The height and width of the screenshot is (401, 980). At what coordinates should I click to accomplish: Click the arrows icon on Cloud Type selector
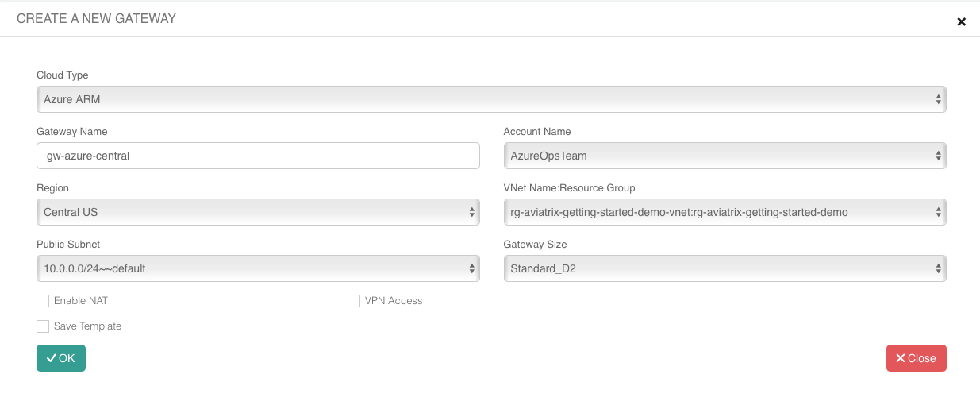tap(938, 100)
